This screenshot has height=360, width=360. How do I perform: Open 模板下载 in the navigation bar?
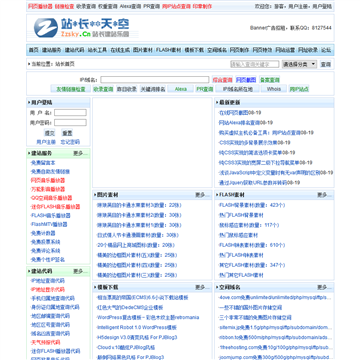click(194, 50)
